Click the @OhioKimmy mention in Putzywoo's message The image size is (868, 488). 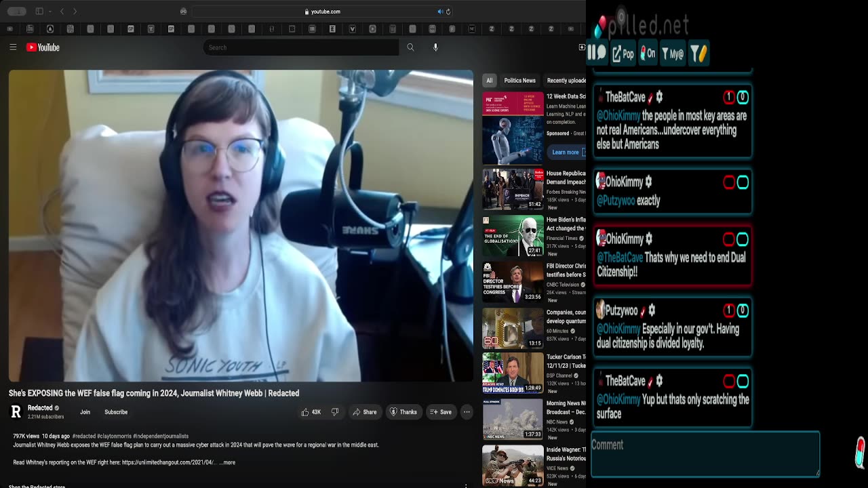click(618, 329)
